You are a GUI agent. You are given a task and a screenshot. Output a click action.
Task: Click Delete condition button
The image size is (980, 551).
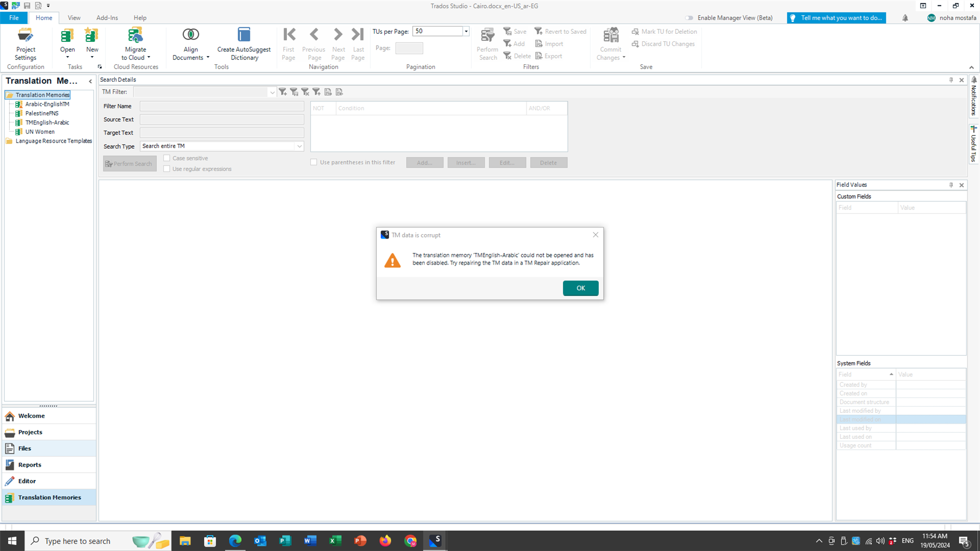pyautogui.click(x=549, y=162)
